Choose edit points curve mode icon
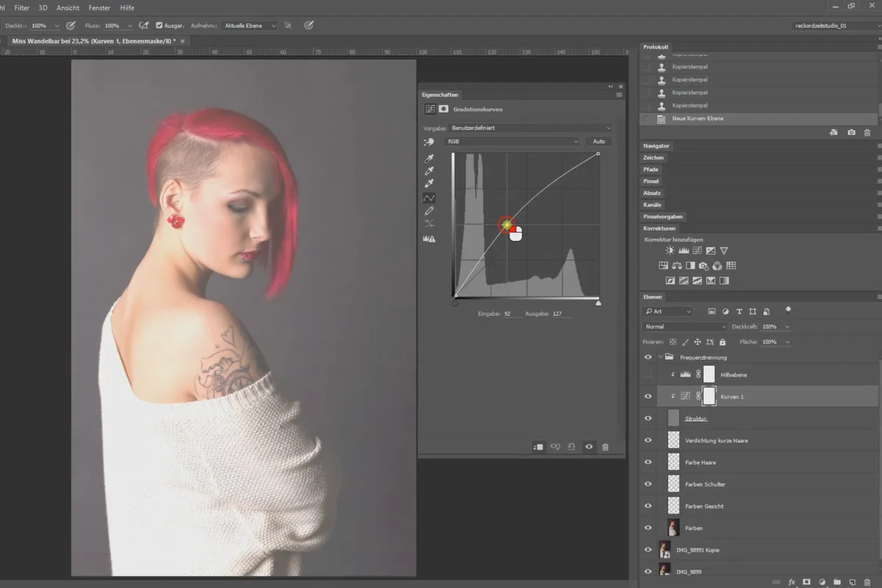882x588 pixels. pyautogui.click(x=429, y=198)
